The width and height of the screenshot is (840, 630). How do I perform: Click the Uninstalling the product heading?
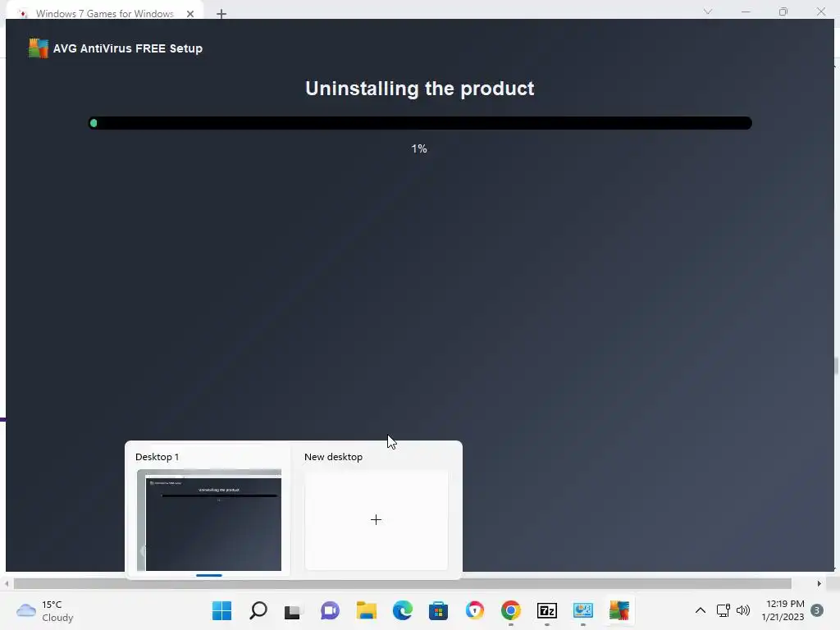point(419,89)
